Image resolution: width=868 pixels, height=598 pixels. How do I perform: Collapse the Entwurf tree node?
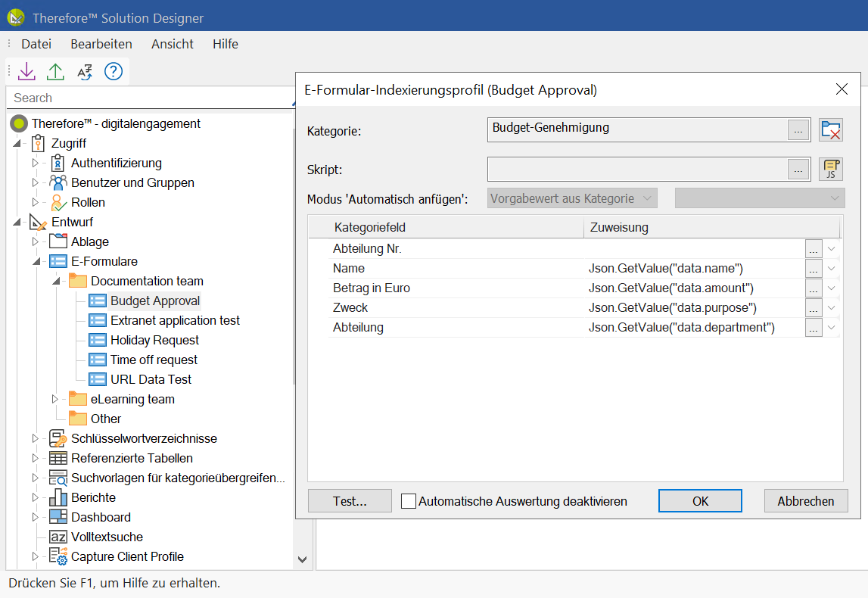click(x=17, y=222)
